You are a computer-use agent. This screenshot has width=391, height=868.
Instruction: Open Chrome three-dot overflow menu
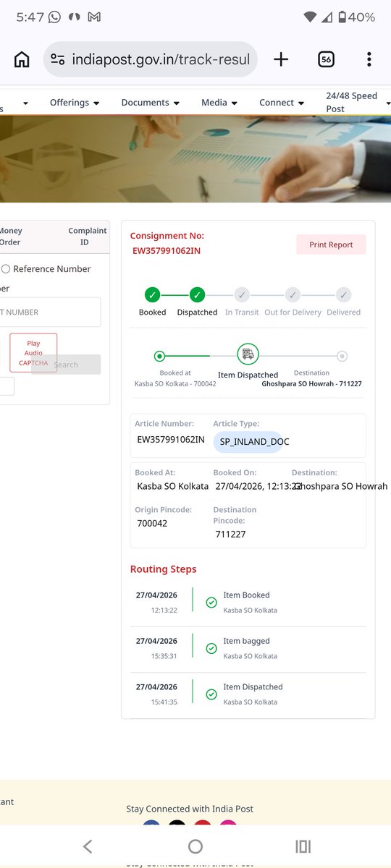coord(369,59)
